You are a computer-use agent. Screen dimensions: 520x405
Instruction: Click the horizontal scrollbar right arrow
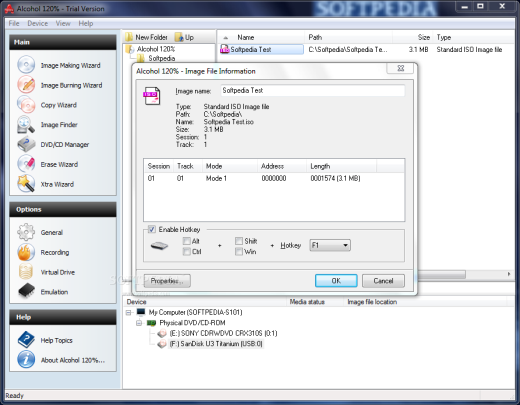[x=509, y=274]
